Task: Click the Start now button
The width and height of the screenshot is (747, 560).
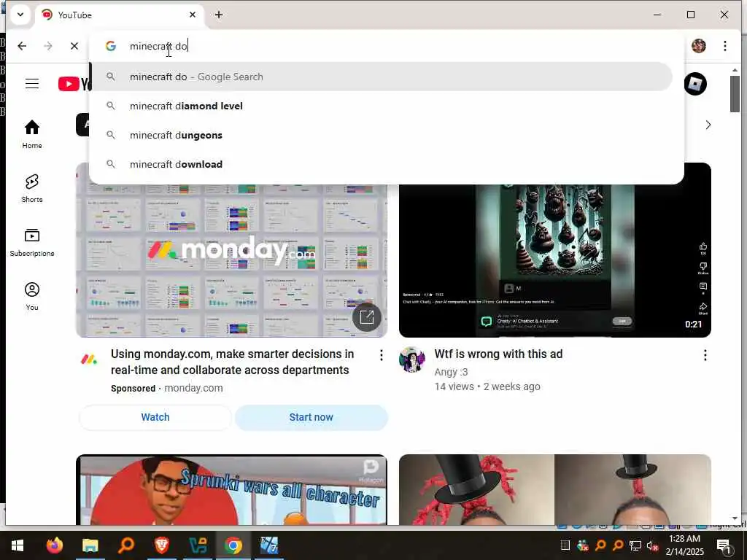Action: pos(311,417)
